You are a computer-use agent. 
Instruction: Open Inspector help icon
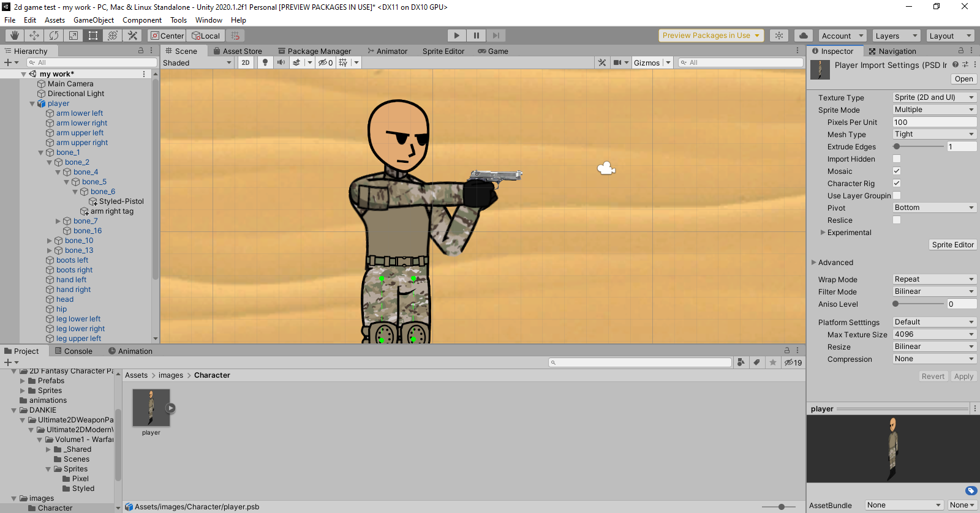(956, 64)
